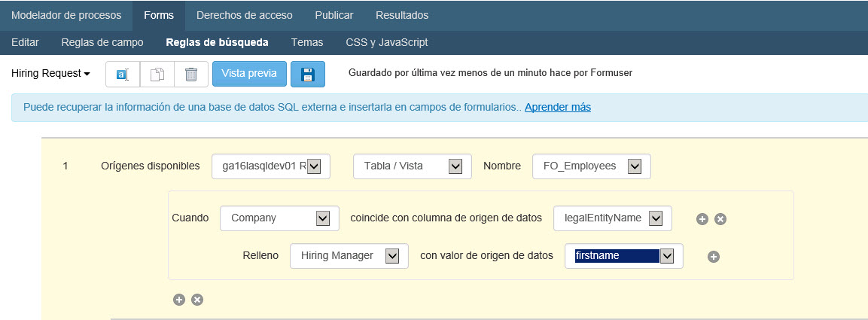This screenshot has height=320, width=868.
Task: Save the form with floppy disk icon
Action: pos(307,75)
